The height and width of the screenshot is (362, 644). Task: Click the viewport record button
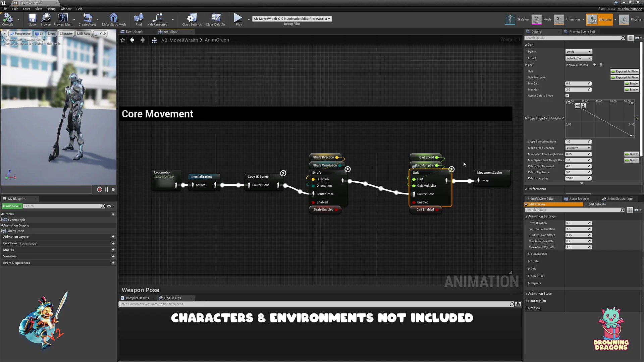(x=100, y=190)
